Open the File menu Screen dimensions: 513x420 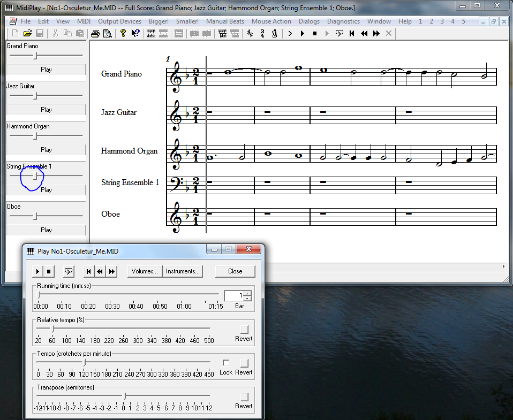[x=26, y=21]
